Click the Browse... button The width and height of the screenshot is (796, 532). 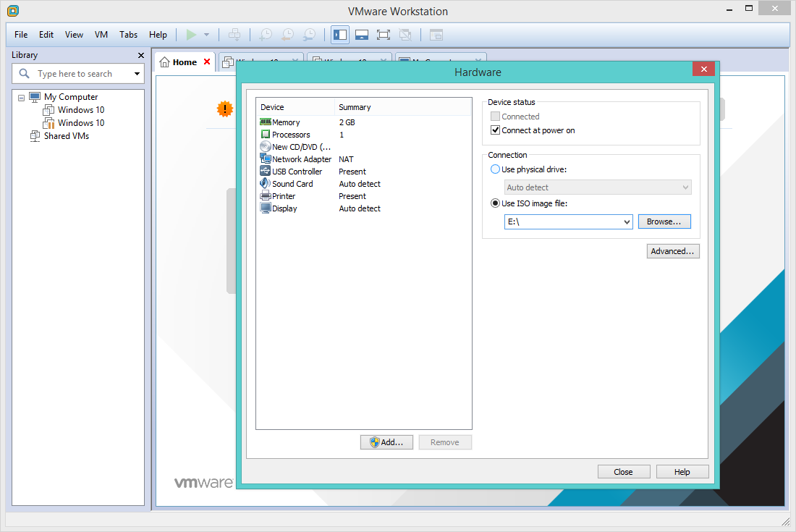[664, 221]
